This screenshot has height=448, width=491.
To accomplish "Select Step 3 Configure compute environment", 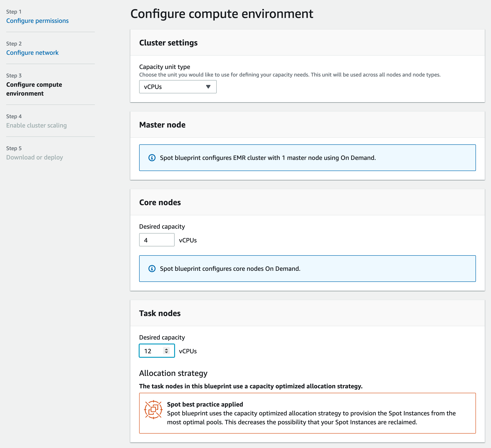I will pyautogui.click(x=34, y=89).
